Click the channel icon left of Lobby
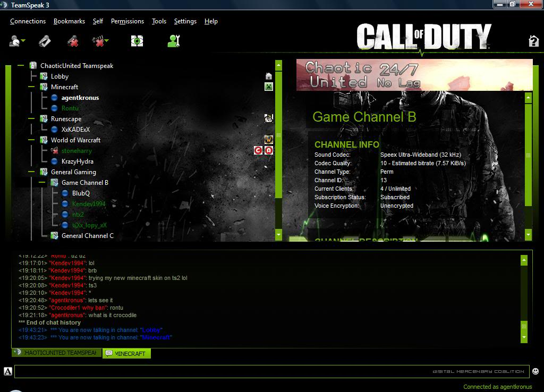Image resolution: width=544 pixels, height=392 pixels. pyautogui.click(x=44, y=76)
